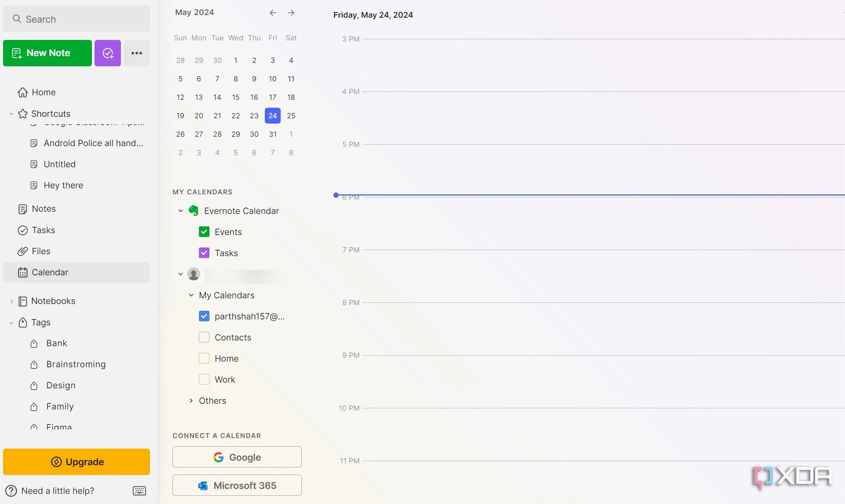Click the Design tag icon
Image resolution: width=845 pixels, height=504 pixels.
[34, 386]
